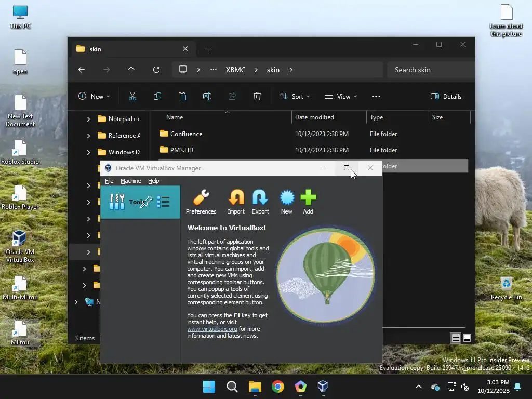Open the File menu in VirtualBox
Screen dimensions: 532x399
click(x=109, y=181)
